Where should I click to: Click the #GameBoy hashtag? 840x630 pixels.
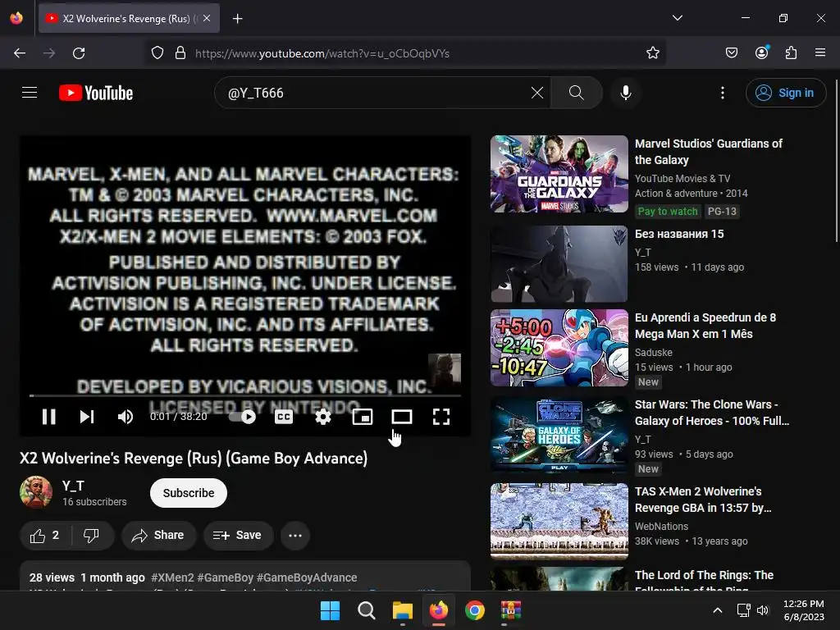point(225,577)
